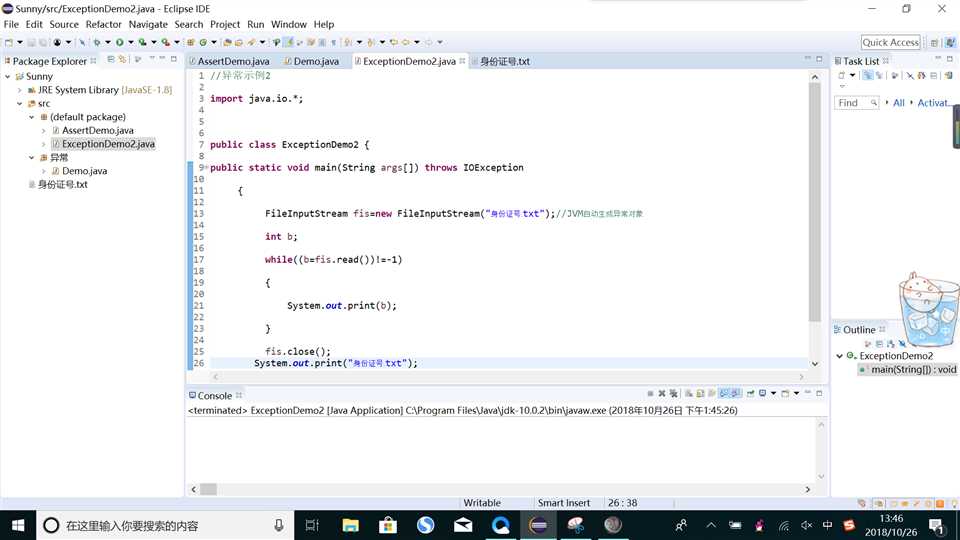Click the Terminate square icon in Console

(x=650, y=393)
